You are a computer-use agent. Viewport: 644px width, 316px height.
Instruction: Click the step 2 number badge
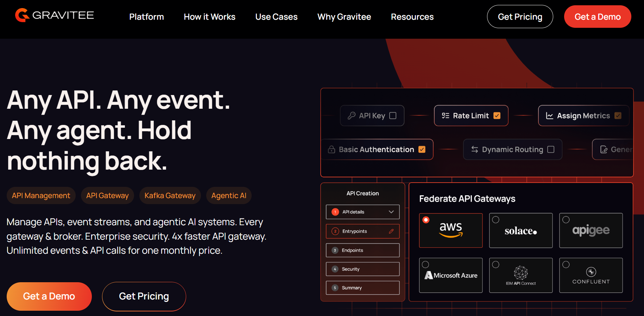click(x=335, y=231)
